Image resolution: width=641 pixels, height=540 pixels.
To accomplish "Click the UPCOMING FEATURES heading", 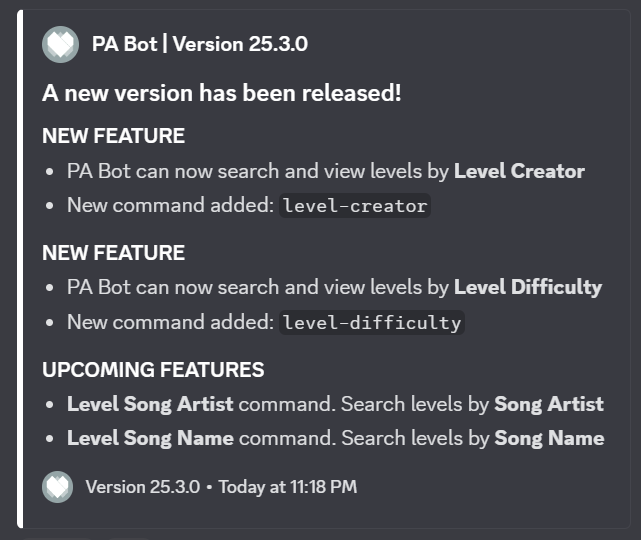I will 153,370.
